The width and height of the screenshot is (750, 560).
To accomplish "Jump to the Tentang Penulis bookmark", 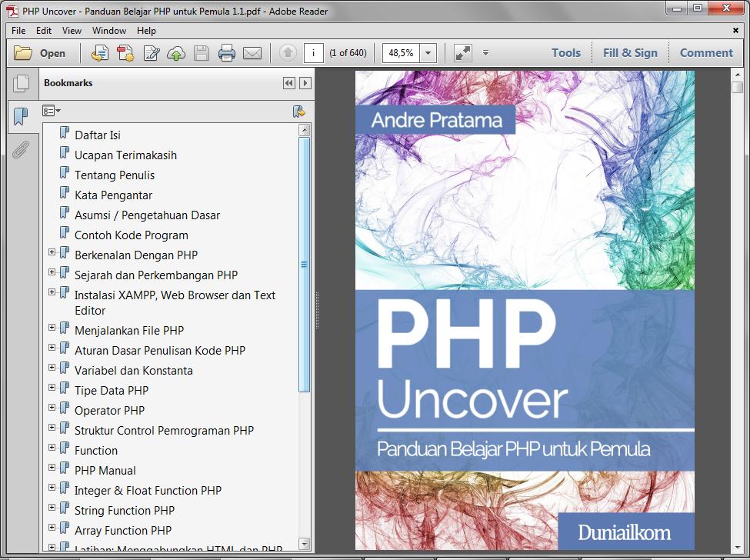I will pos(115,175).
